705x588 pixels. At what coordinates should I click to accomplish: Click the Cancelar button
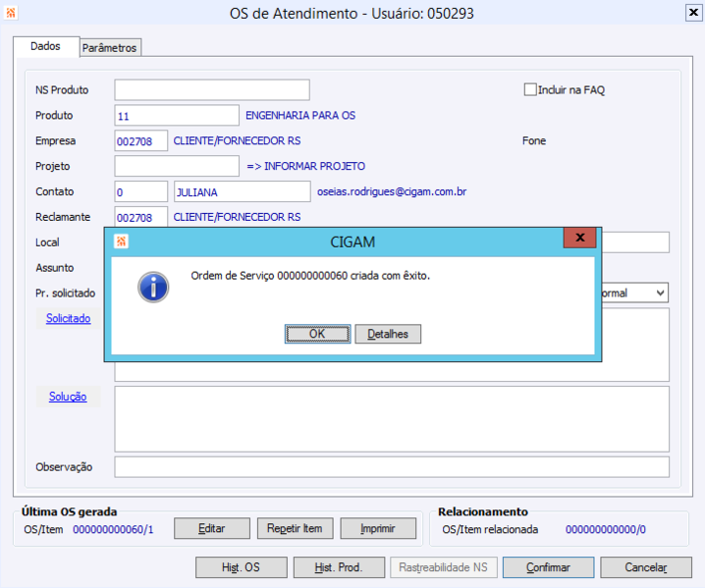[646, 567]
